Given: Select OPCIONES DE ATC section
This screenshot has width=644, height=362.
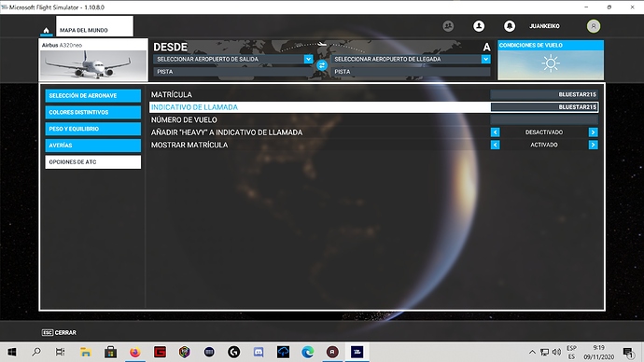Looking at the screenshot, I should pyautogui.click(x=92, y=162).
